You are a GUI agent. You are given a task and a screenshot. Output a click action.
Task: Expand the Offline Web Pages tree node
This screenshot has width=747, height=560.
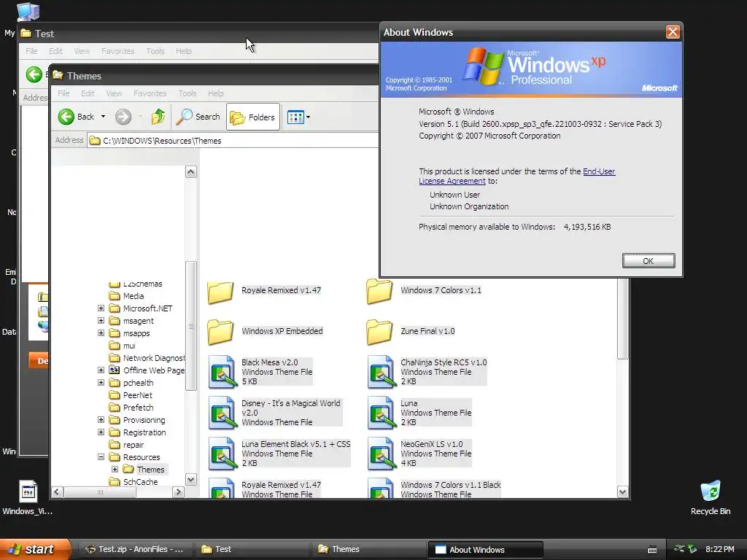click(x=101, y=370)
